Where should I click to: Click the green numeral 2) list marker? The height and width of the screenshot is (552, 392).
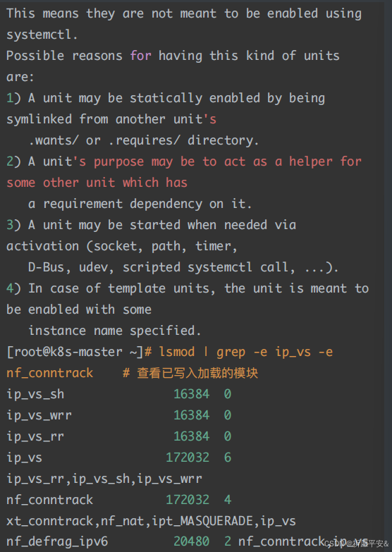coord(13,161)
